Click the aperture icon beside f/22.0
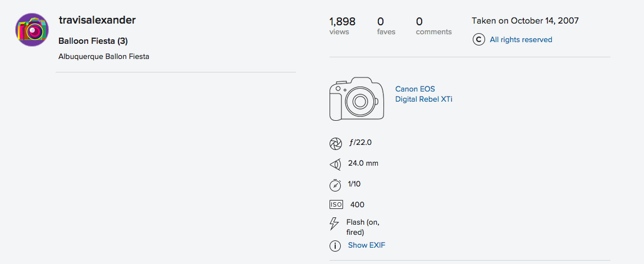This screenshot has height=264, width=644. 336,144
